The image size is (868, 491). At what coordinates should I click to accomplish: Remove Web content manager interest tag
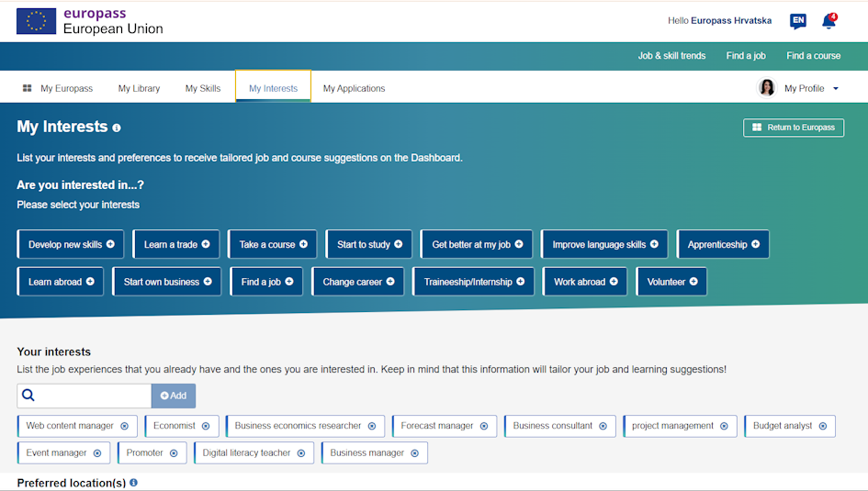[x=125, y=427]
